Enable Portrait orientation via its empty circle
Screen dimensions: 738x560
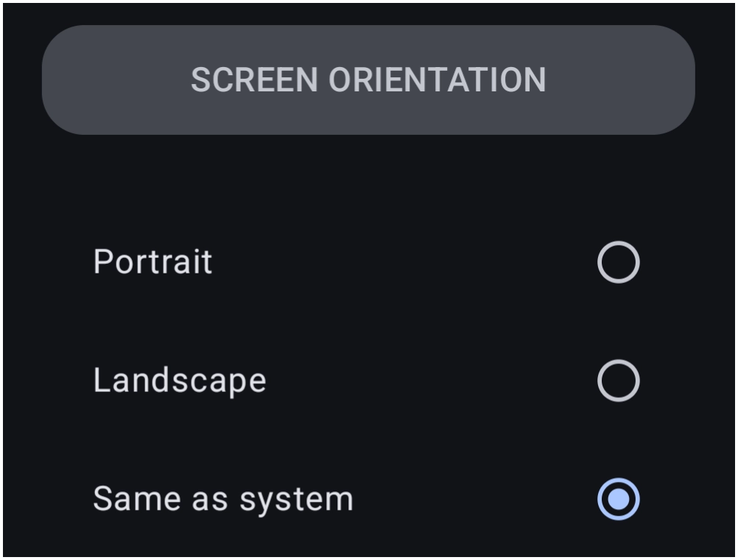(x=618, y=262)
